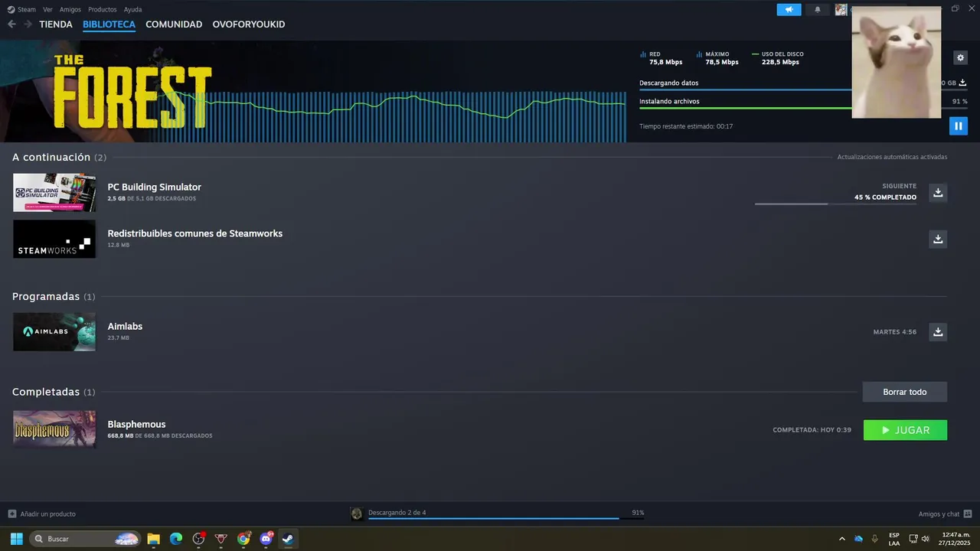Open Amigos y chat
The height and width of the screenshot is (551, 980).
click(x=939, y=514)
